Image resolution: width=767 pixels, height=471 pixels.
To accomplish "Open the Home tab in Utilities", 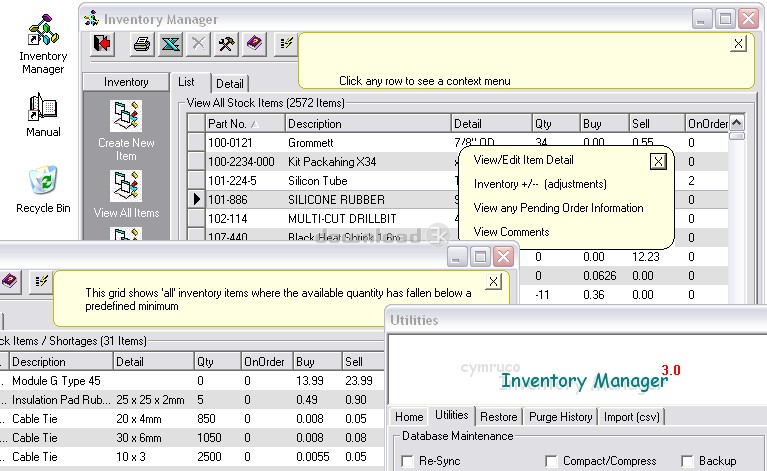I will 409,417.
